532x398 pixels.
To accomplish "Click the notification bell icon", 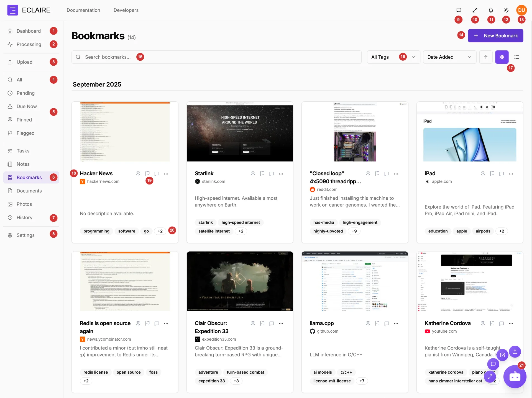I will (x=491, y=10).
